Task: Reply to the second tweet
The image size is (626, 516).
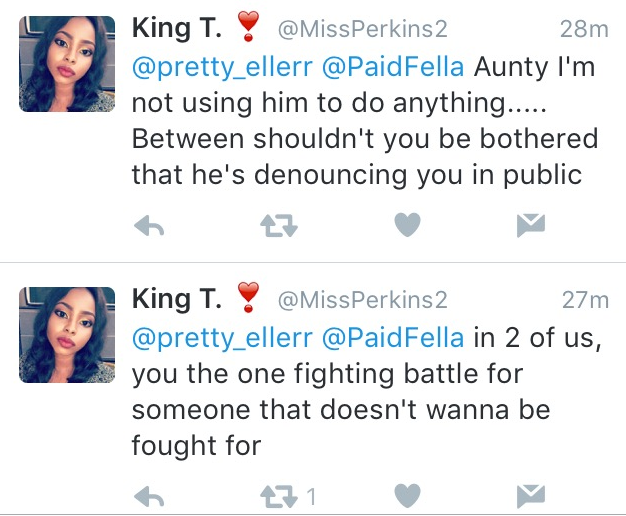Action: pyautogui.click(x=148, y=496)
